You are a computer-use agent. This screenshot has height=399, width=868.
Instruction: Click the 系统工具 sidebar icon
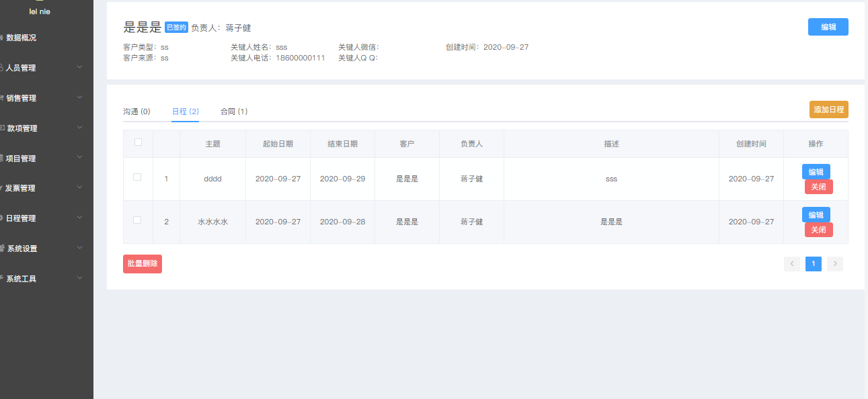(2, 279)
